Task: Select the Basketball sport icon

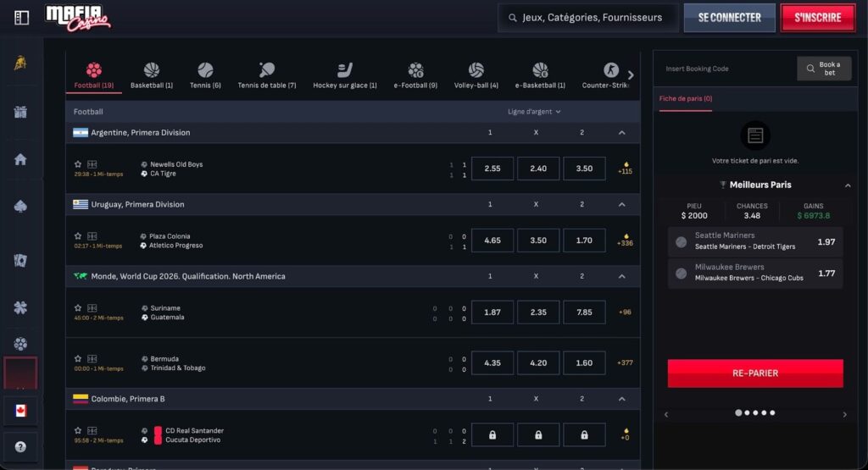Action: point(152,70)
